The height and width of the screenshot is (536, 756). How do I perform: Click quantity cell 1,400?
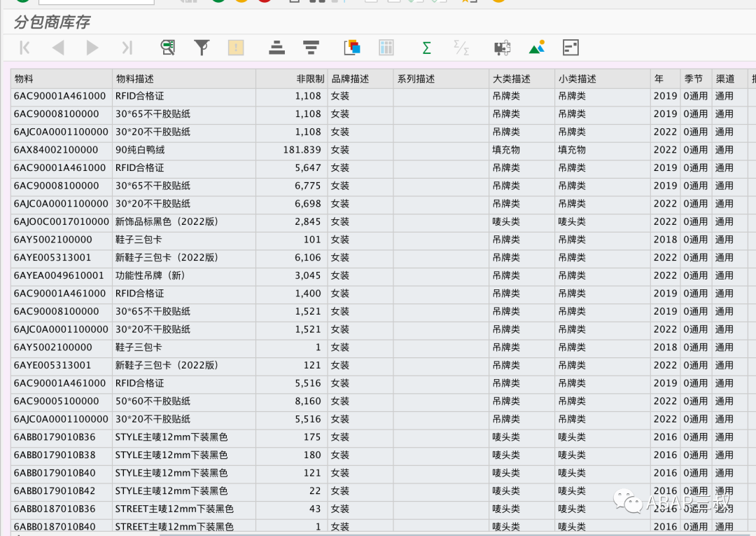pos(292,294)
